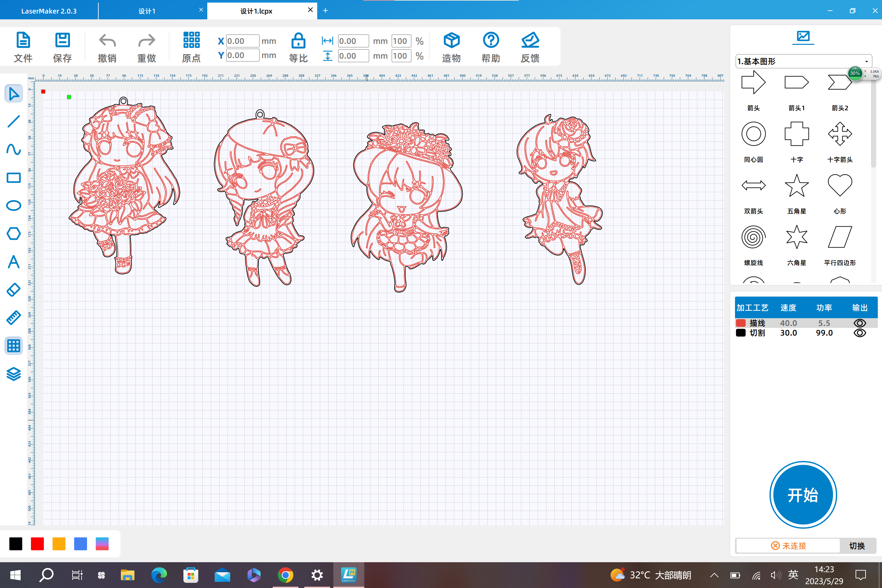Select the curve drawing tool
Image resolution: width=882 pixels, height=588 pixels.
(x=14, y=150)
